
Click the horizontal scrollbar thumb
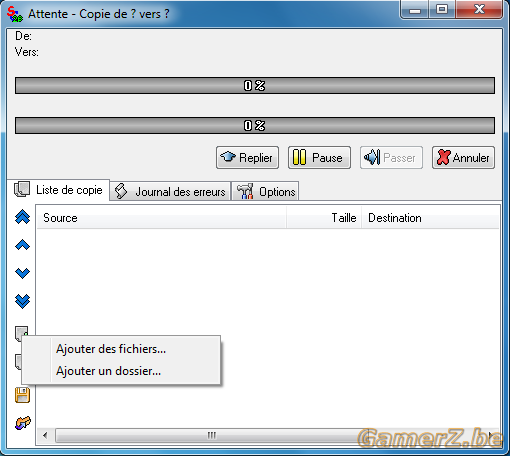click(x=212, y=435)
